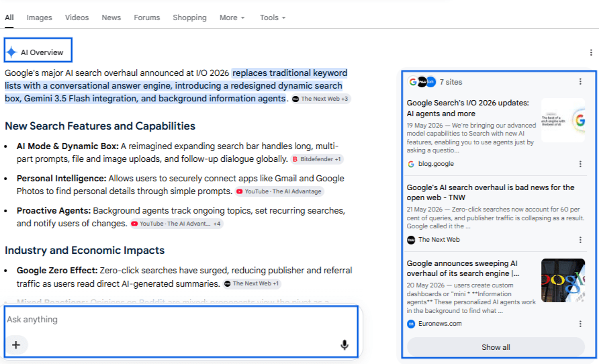Click The Next Web source name in sidebar
This screenshot has height=364, width=599.
click(439, 240)
